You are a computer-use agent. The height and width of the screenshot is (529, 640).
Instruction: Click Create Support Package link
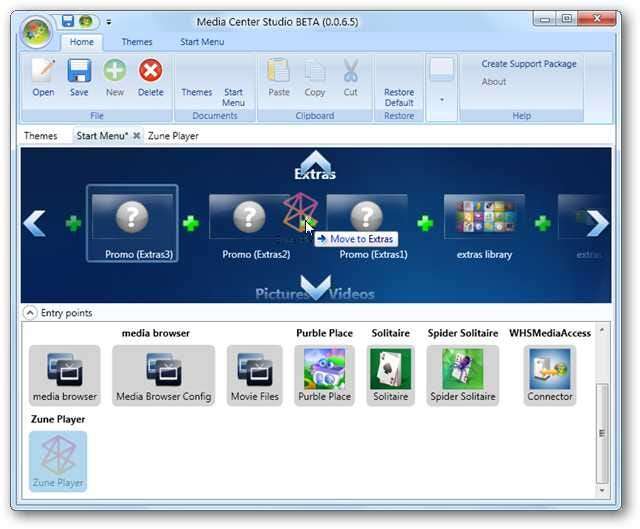coord(529,64)
